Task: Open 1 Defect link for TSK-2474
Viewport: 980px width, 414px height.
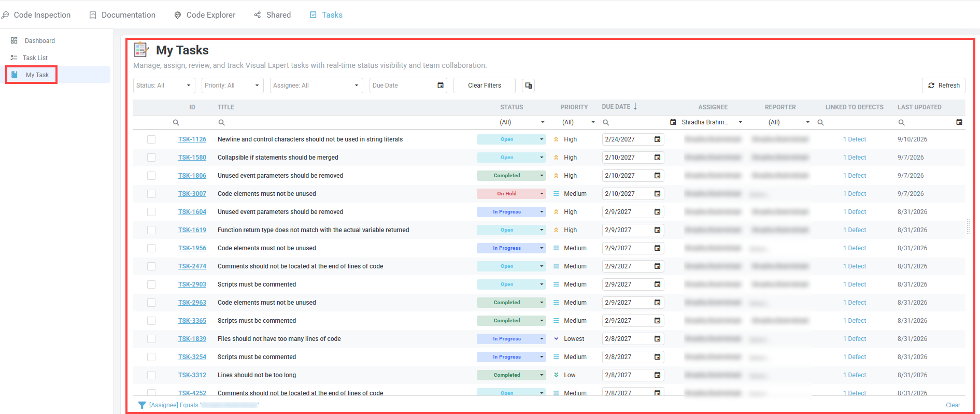Action: (855, 266)
